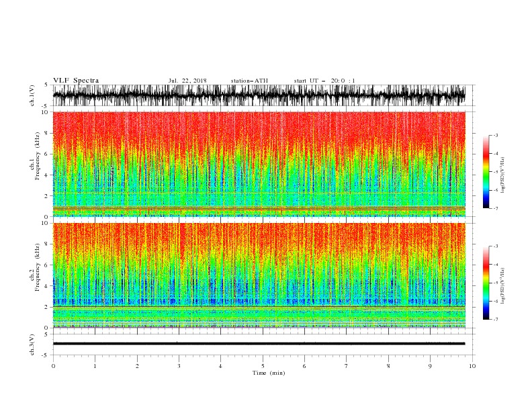
Task: Select the "start UT = 20:0 :1" text
Action: tap(324, 81)
